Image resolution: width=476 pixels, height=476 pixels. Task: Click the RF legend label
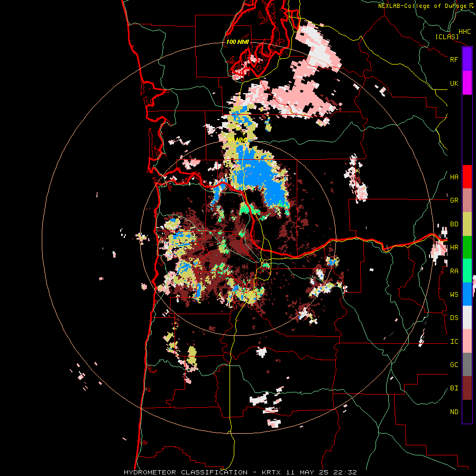(x=454, y=59)
